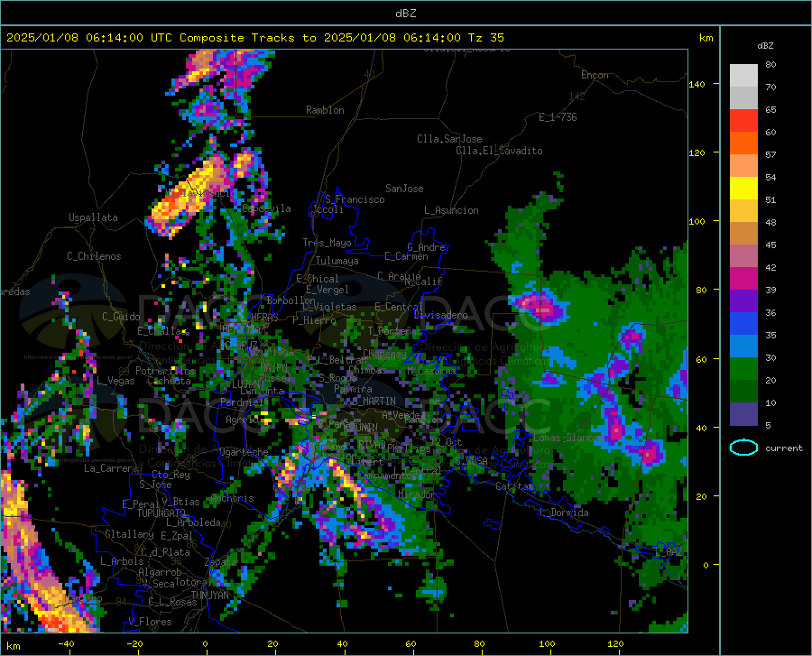Click the 'V_Flores' map label
The image size is (812, 656).
tap(150, 622)
